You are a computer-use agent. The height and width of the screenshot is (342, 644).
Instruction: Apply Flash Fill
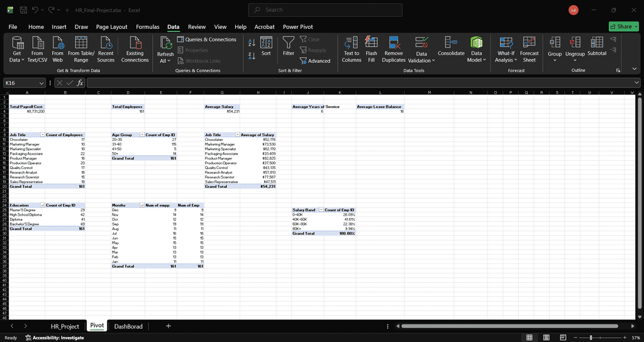(371, 49)
